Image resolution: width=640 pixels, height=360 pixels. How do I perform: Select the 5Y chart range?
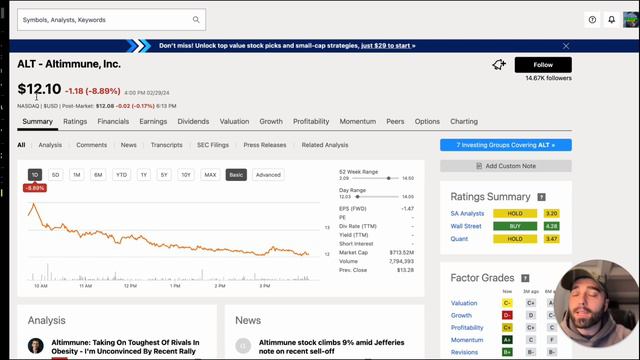[x=164, y=175]
